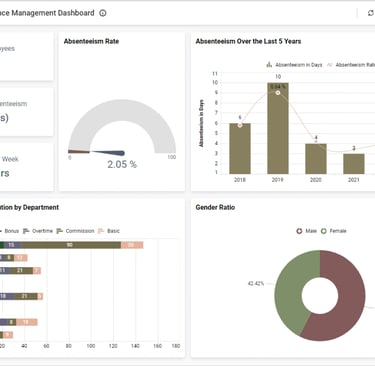This screenshot has width=375, height=366.
Task: Click the Absenteeism Rate card title
Action: coord(91,41)
